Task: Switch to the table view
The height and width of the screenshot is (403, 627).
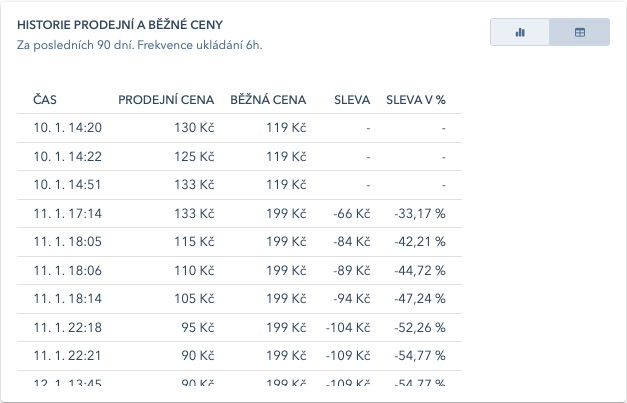Action: 579,32
